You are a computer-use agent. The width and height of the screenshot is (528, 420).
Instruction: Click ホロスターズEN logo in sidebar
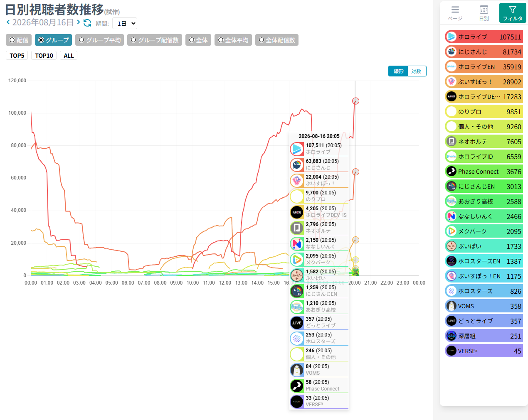click(451, 261)
